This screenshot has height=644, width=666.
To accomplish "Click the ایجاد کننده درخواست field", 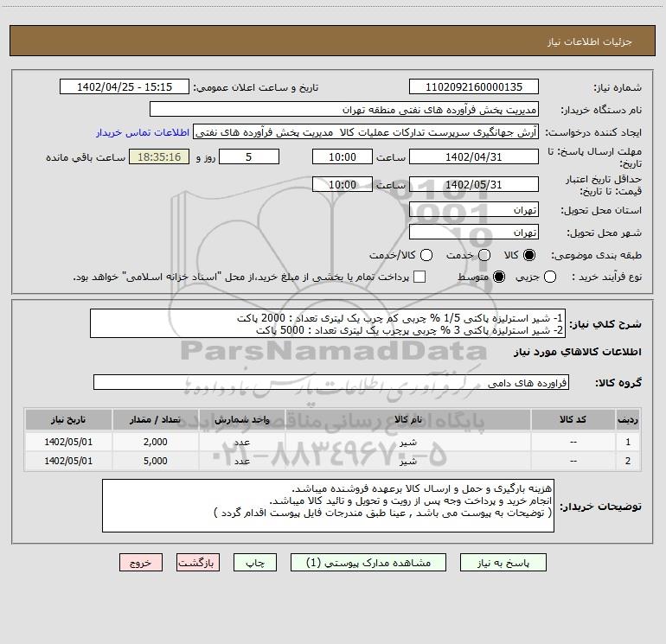I will 366,131.
